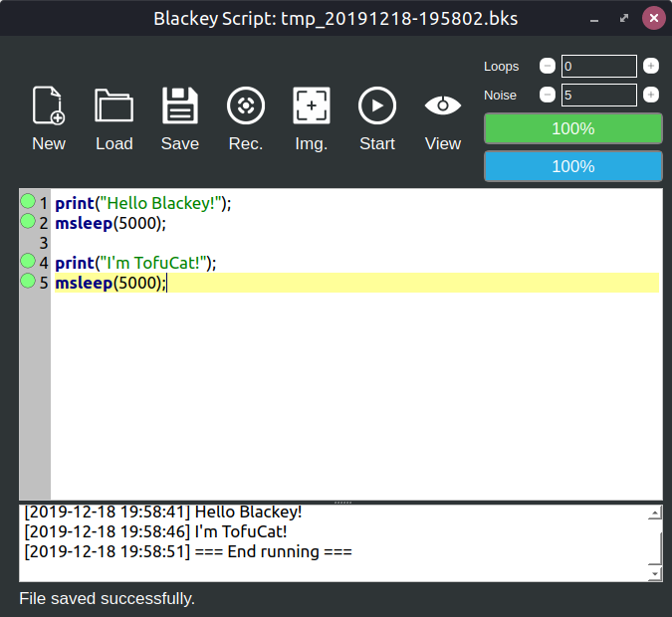This screenshot has width=672, height=617.
Task: Click line number 3 in gutter
Action: [x=43, y=243]
